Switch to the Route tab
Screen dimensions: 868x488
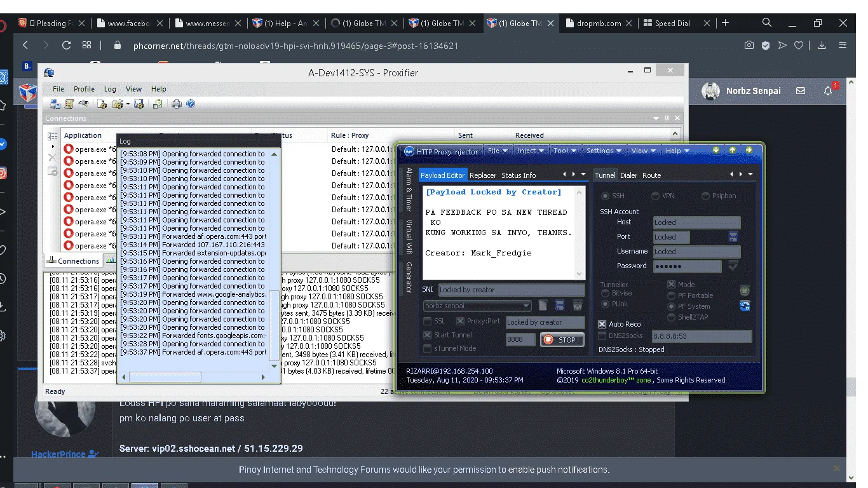(x=651, y=175)
